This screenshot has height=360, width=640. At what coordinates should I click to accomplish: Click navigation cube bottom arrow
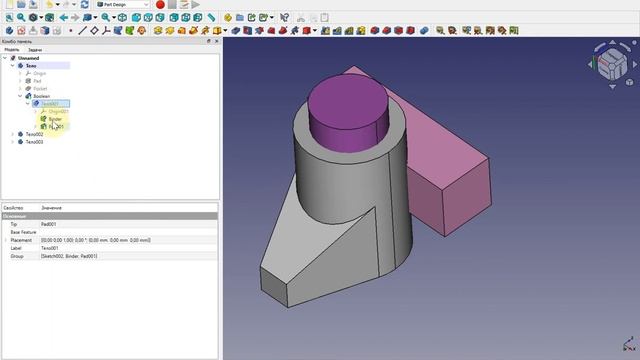coord(613,87)
